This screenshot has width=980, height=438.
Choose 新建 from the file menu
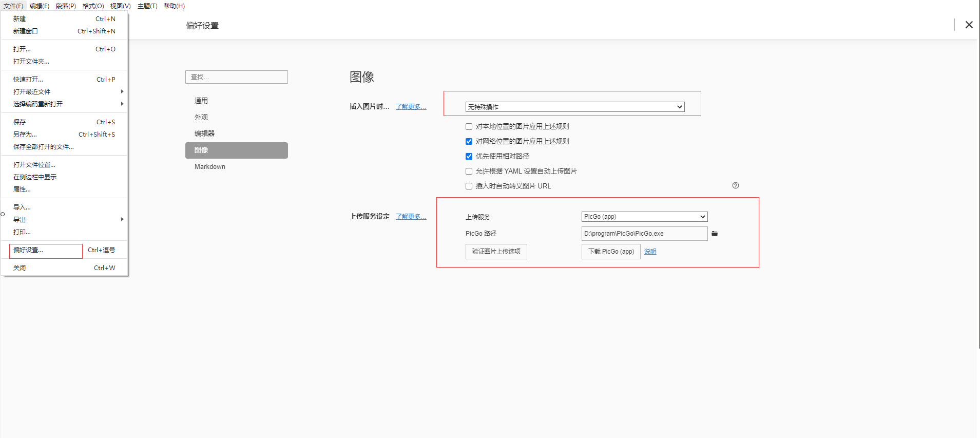pos(65,18)
